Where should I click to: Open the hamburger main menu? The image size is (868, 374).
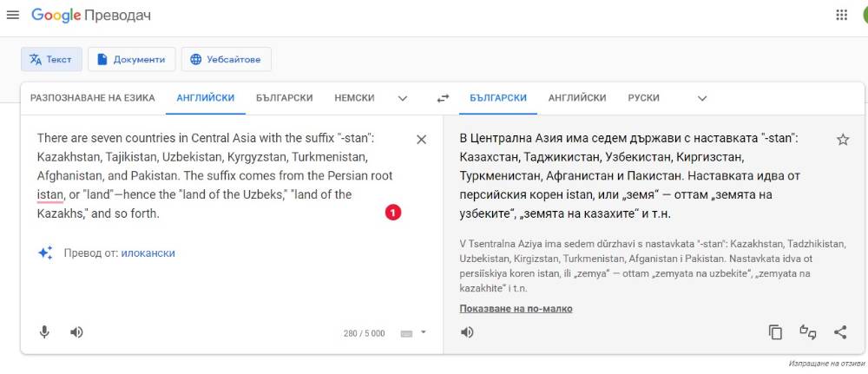pos(13,15)
